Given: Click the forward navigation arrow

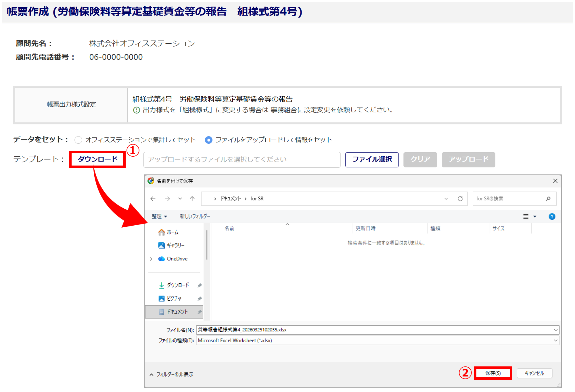Looking at the screenshot, I should (167, 199).
